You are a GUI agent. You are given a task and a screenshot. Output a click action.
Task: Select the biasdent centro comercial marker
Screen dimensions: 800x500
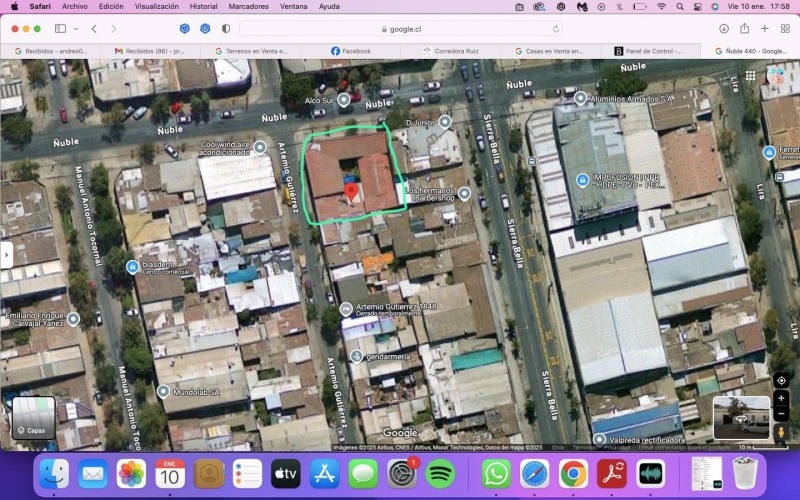[x=133, y=266]
